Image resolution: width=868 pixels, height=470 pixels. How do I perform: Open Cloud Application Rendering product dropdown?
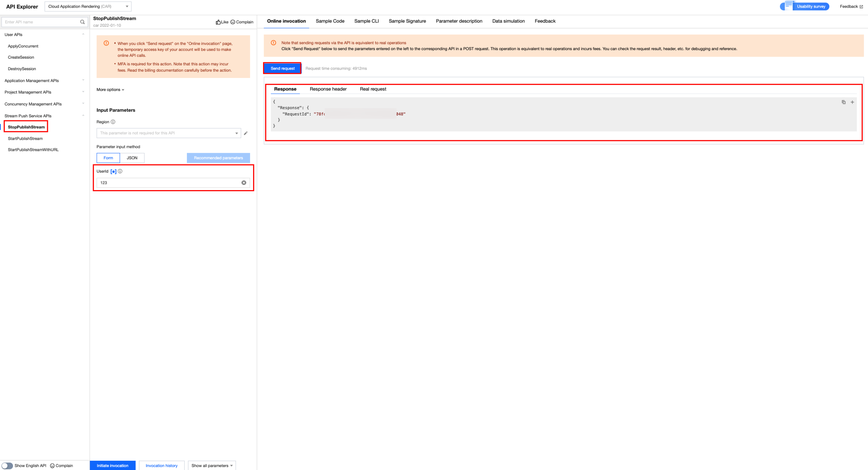(x=88, y=6)
